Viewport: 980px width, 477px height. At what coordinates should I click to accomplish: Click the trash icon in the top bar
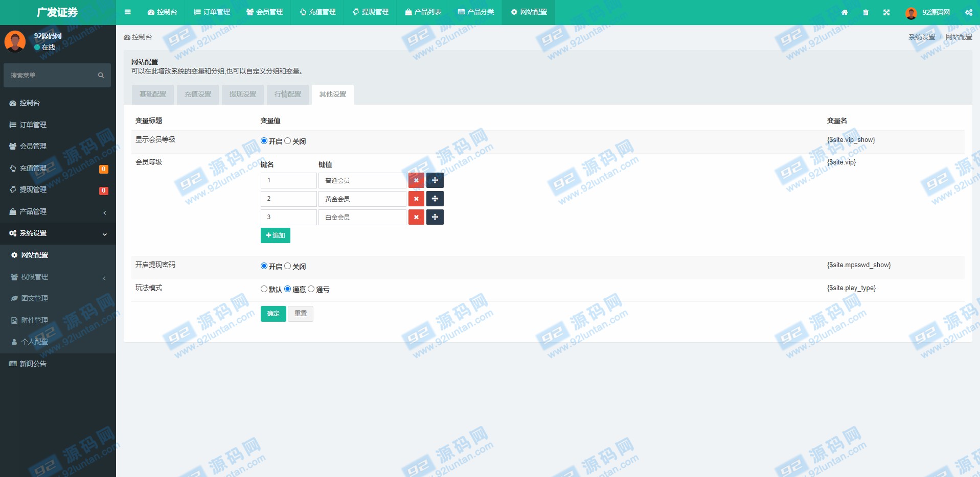coord(865,12)
